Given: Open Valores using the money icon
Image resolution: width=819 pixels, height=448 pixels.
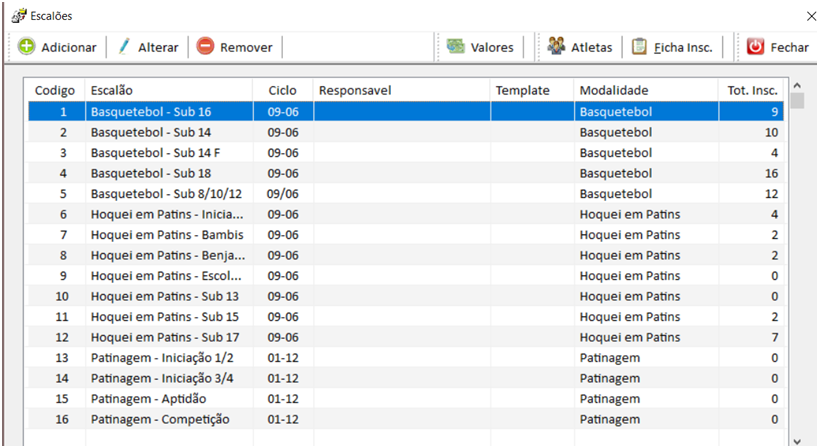Looking at the screenshot, I should 456,47.
